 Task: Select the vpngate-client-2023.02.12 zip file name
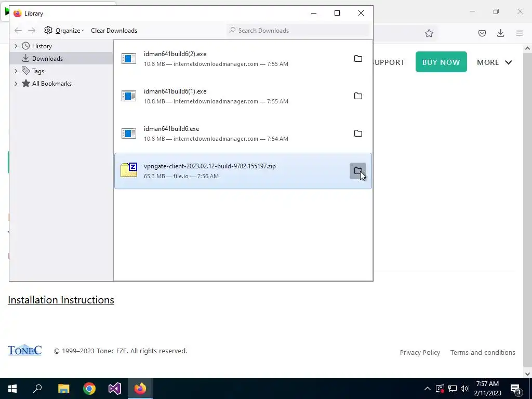[x=210, y=166]
